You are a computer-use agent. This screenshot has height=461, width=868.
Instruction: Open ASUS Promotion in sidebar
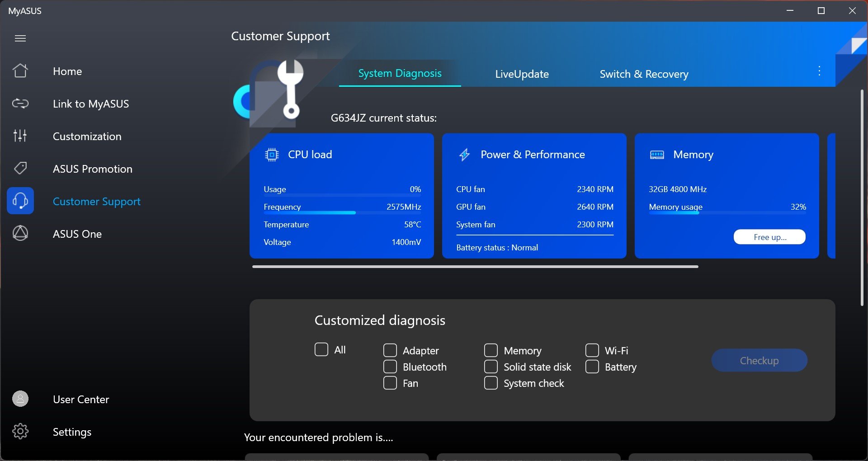tap(93, 169)
